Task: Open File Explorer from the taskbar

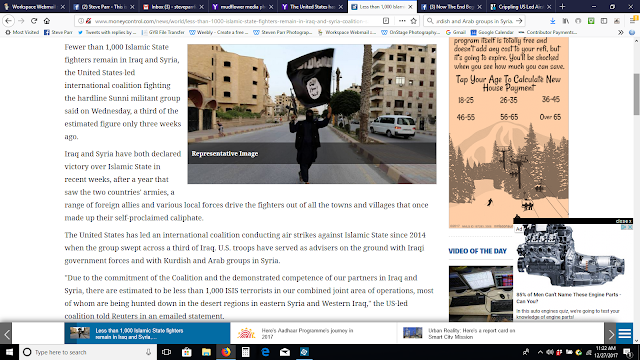Action: pos(206,352)
